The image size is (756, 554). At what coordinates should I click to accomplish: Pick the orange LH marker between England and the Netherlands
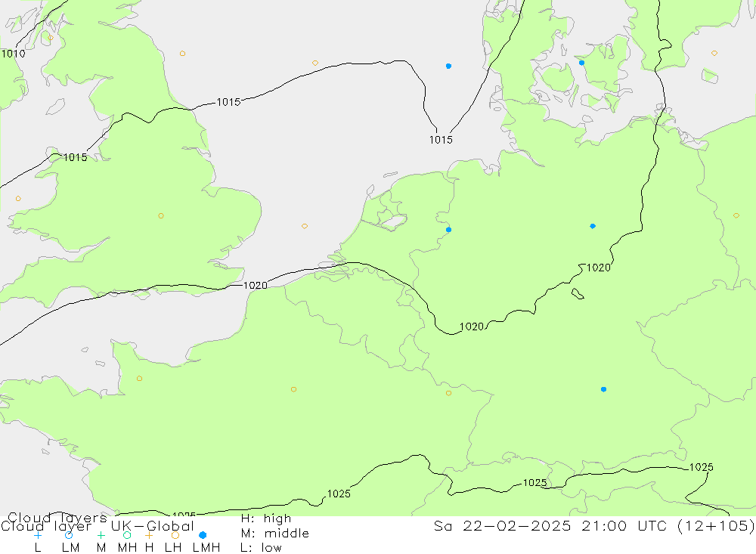[304, 226]
